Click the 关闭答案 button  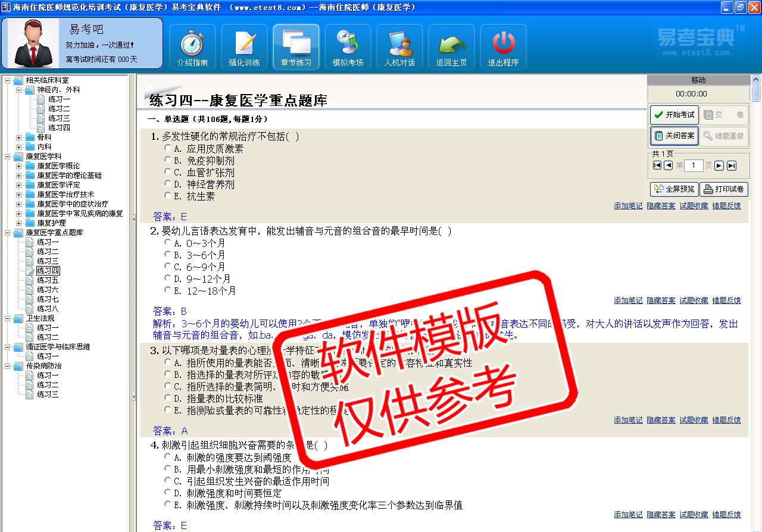click(674, 136)
